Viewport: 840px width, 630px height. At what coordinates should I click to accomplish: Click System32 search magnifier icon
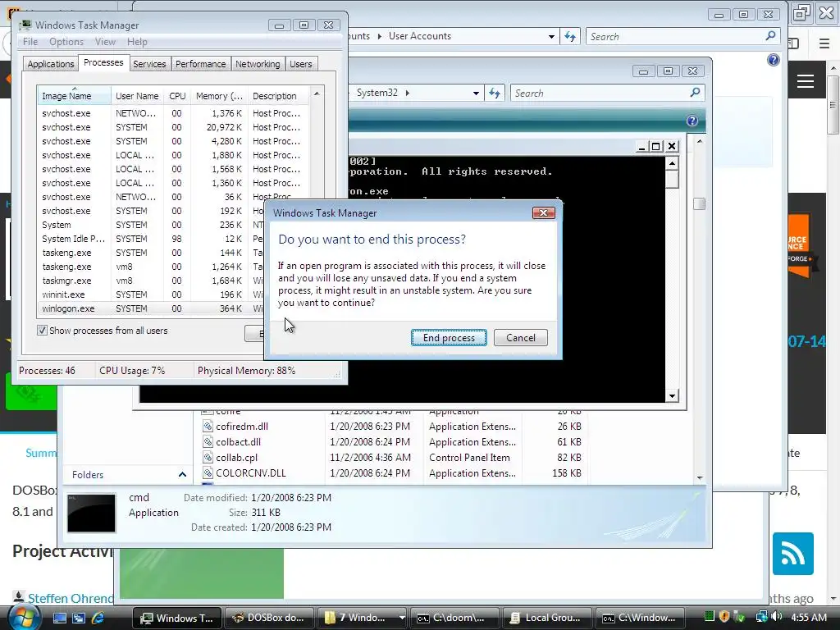696,93
